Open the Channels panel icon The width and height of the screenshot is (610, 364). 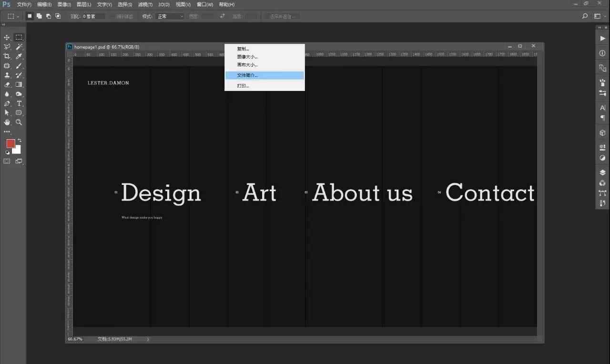coord(603,183)
